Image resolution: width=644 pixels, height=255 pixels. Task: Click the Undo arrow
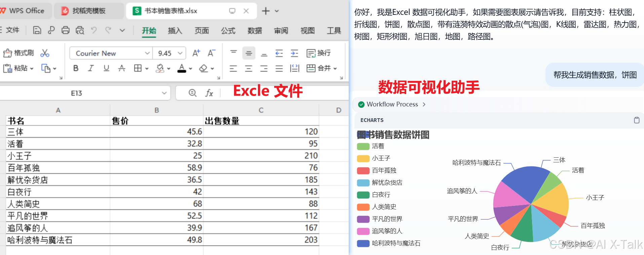(94, 30)
